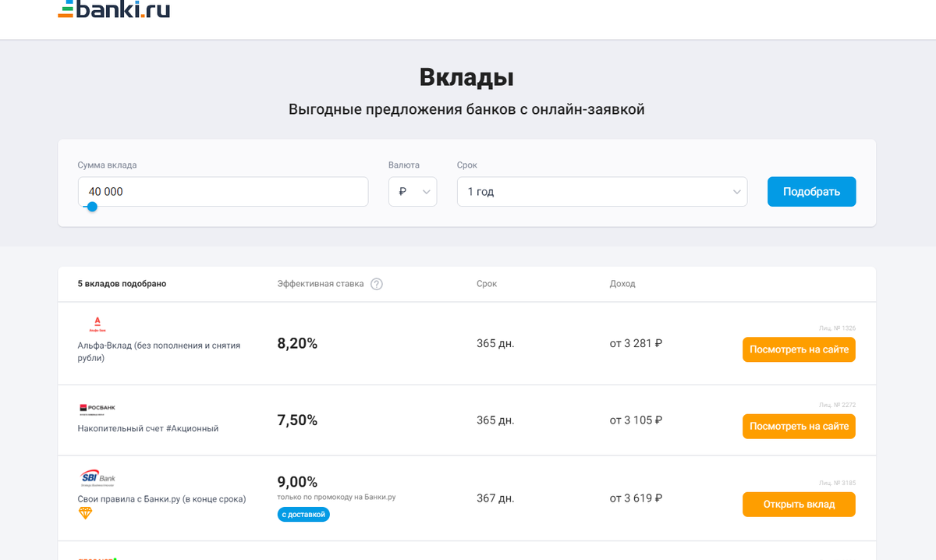
Task: Click the Лиц. № 2272 license text
Action: (837, 406)
